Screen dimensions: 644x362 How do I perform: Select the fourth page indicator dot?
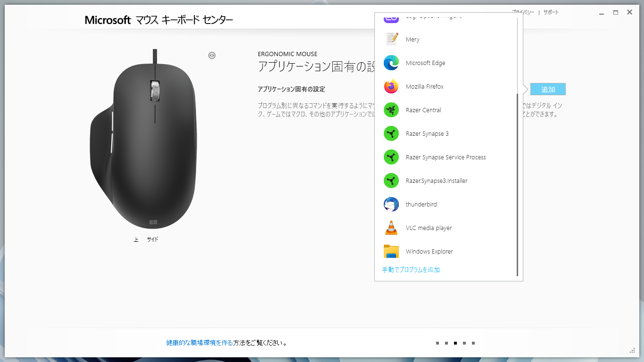tap(464, 343)
